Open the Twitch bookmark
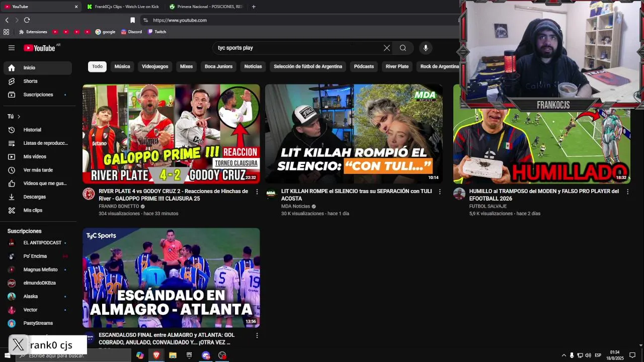Viewport: 644px width, 362px height. 157,32
